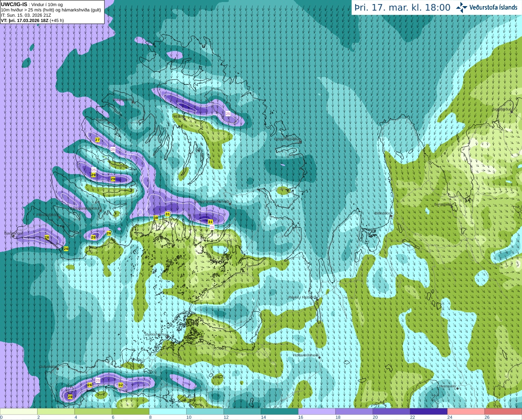Click the 12–14 m/s teal legend swatch

pos(242,411)
